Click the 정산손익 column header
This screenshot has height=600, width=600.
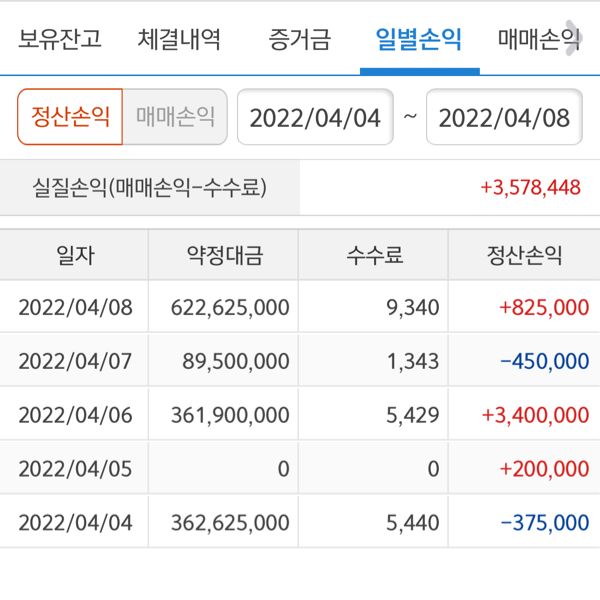pos(524,255)
